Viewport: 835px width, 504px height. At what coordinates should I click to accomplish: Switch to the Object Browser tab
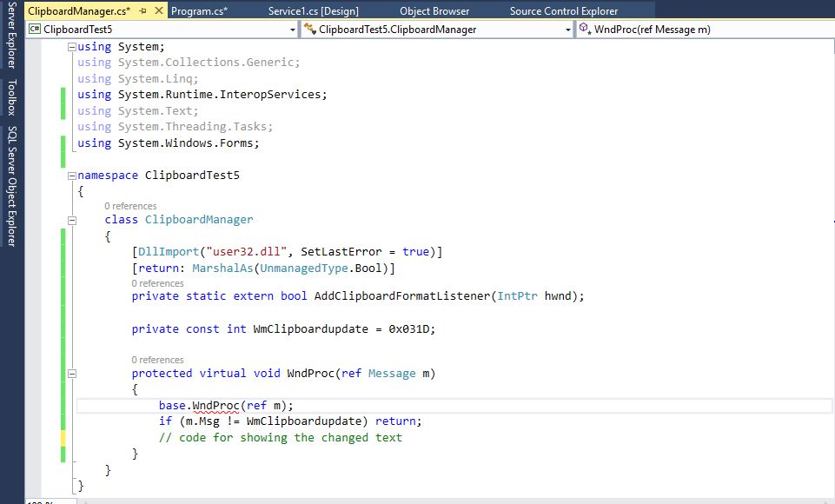[434, 10]
